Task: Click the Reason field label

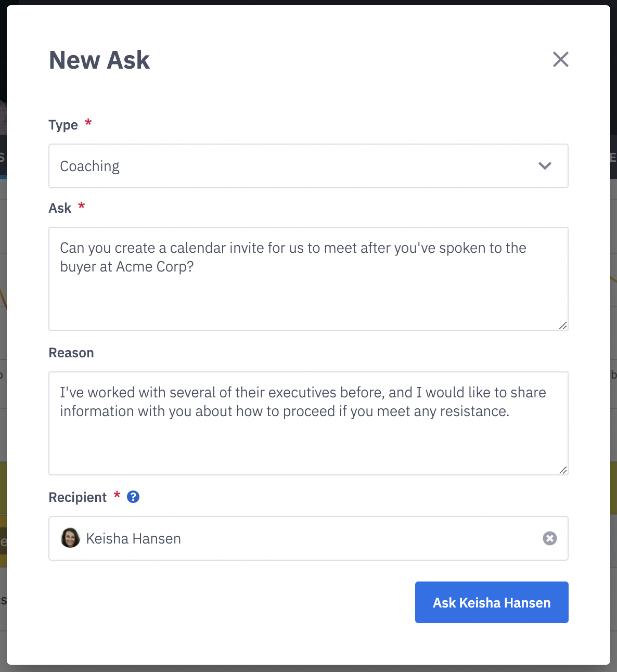Action: (x=71, y=353)
